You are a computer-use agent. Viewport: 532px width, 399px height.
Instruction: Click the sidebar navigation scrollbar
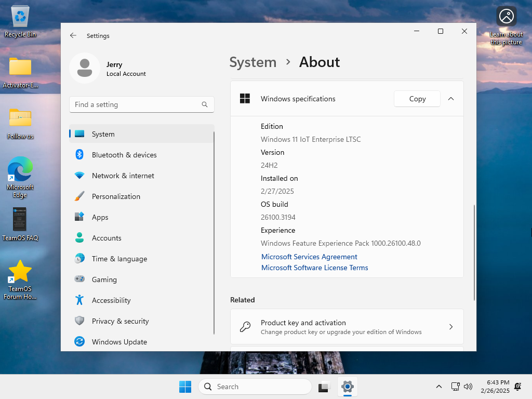coord(214,232)
